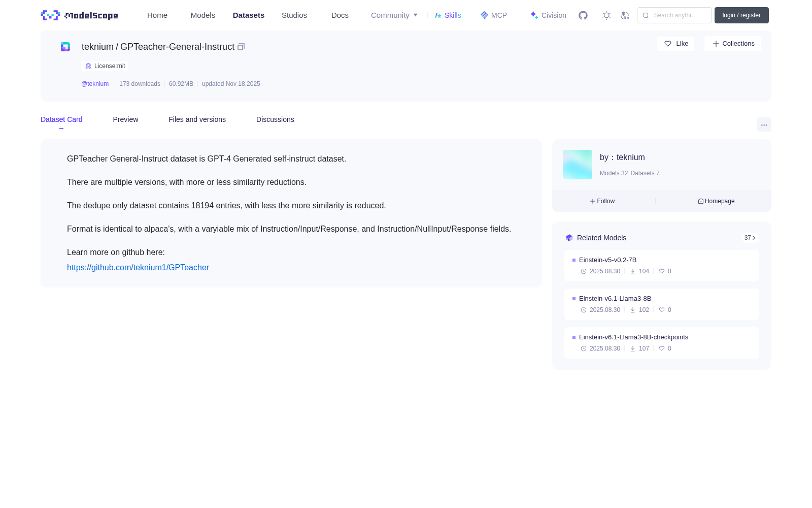Click the dataset cube avatar icon

click(65, 47)
